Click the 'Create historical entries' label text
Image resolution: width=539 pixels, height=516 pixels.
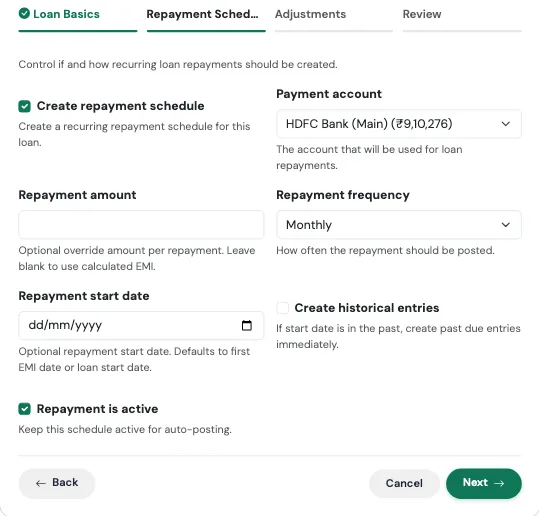(367, 308)
